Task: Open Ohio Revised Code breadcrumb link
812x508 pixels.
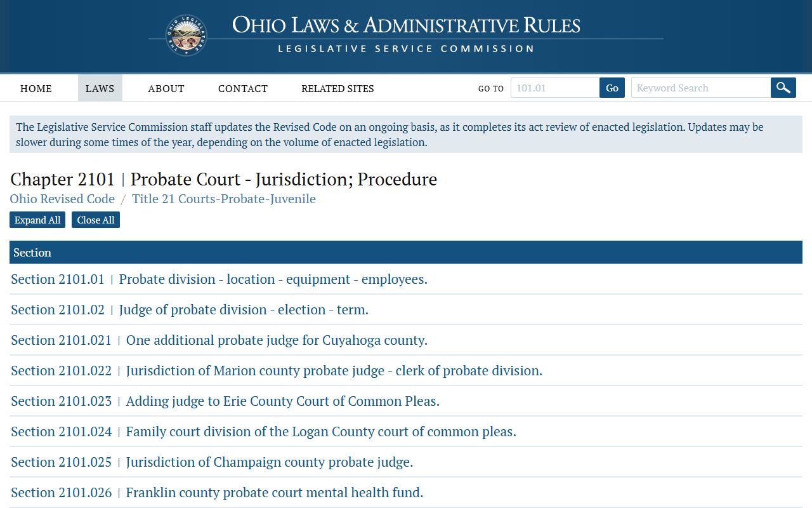Action: (62, 199)
